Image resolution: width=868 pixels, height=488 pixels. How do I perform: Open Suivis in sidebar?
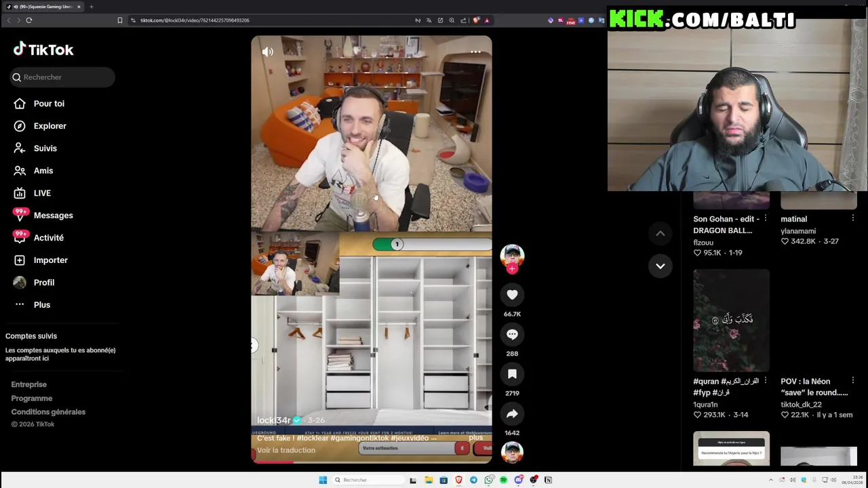coord(36,148)
